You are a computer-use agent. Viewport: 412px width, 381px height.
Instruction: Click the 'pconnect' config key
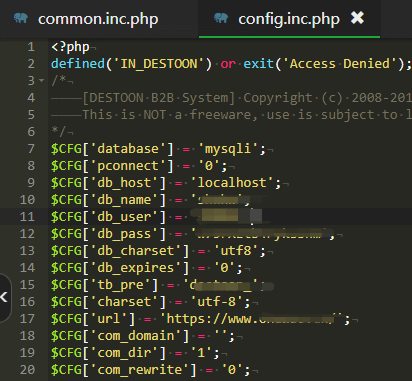[128, 166]
